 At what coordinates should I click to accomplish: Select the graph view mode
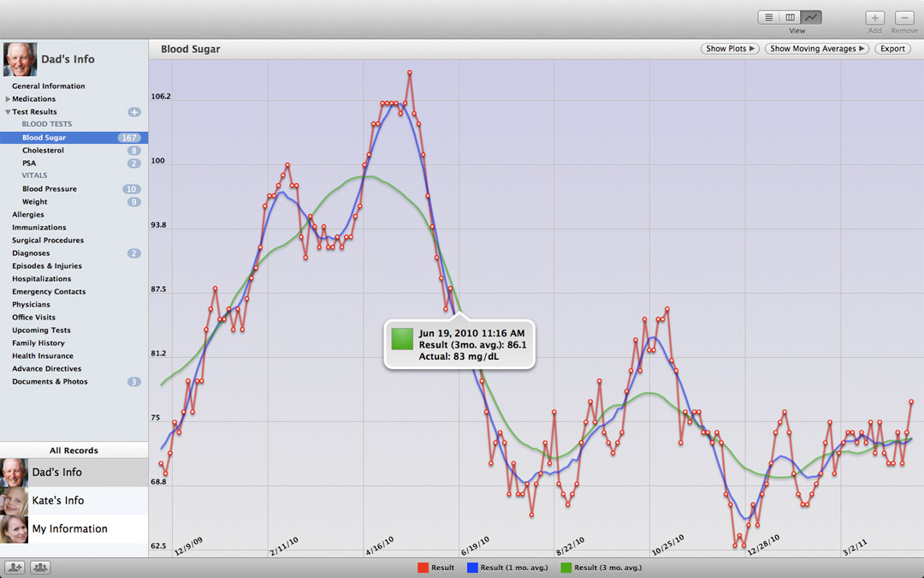point(812,17)
